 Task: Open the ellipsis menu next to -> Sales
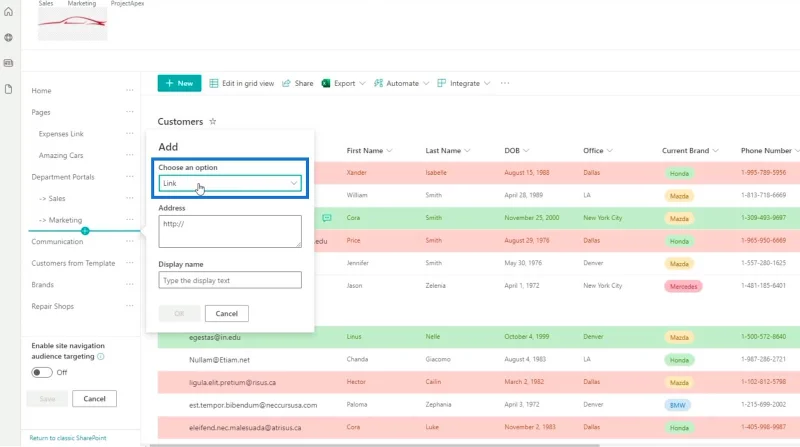point(130,197)
